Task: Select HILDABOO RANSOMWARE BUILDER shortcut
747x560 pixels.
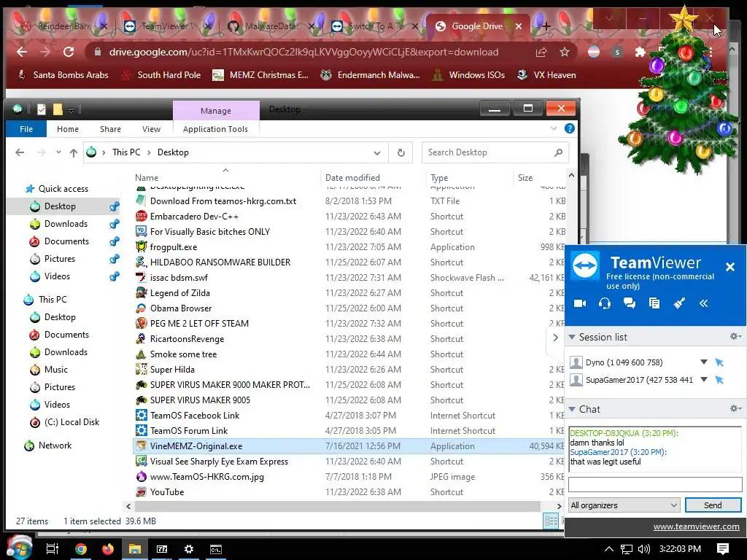Action: pyautogui.click(x=220, y=262)
